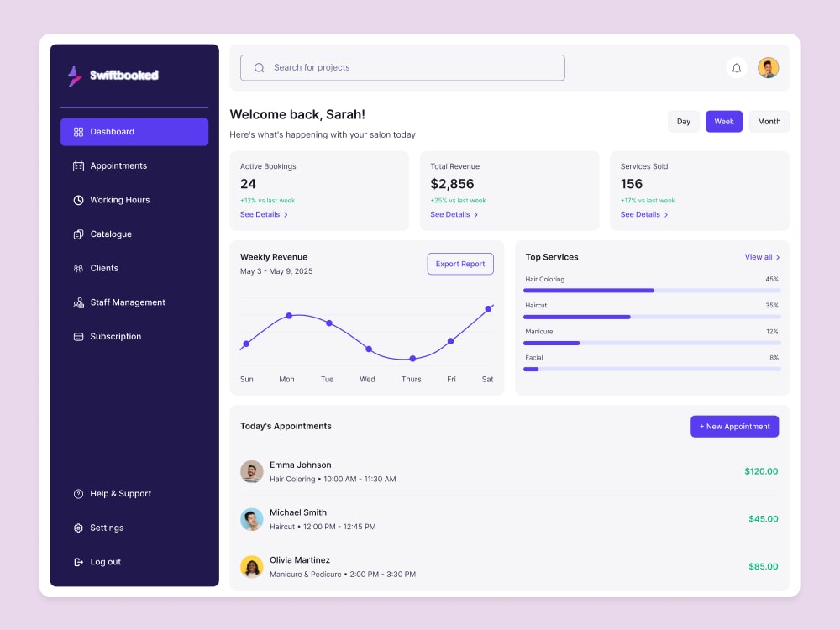Click the + New Appointment button
840x630 pixels.
coord(734,427)
